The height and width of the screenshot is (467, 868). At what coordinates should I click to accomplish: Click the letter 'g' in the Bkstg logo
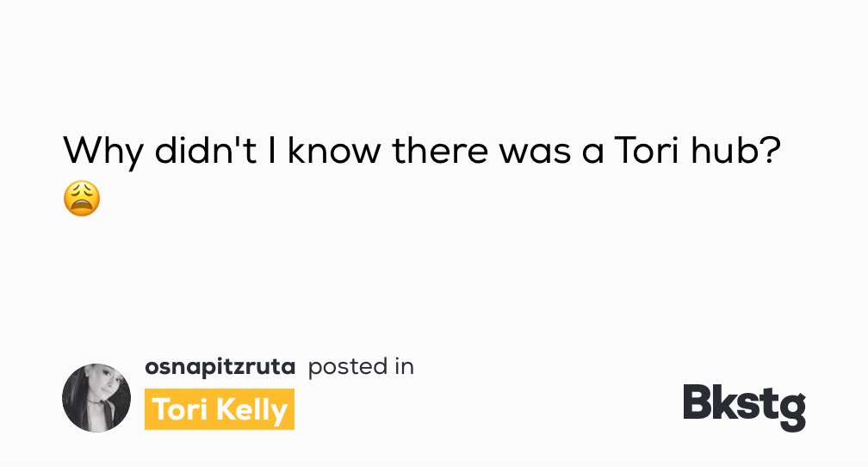click(791, 412)
